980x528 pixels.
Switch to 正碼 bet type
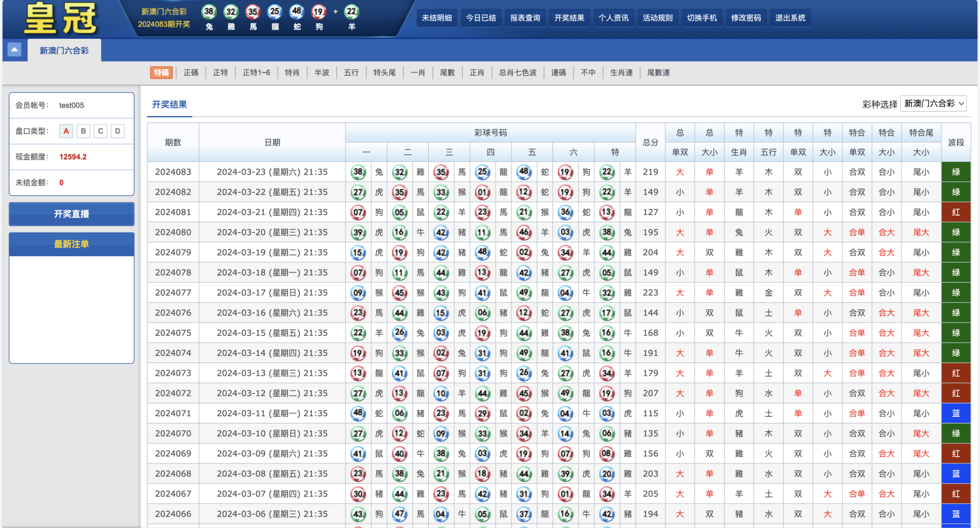coord(191,72)
